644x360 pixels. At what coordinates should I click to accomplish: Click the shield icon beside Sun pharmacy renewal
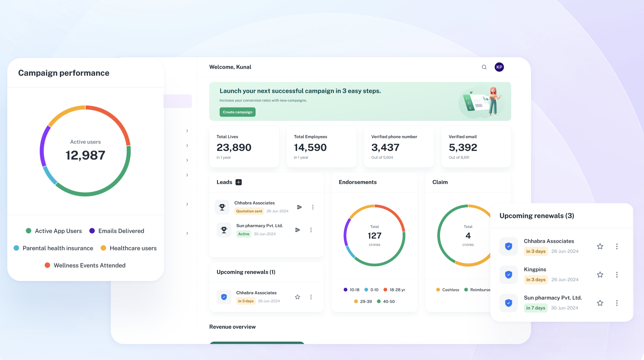click(508, 303)
